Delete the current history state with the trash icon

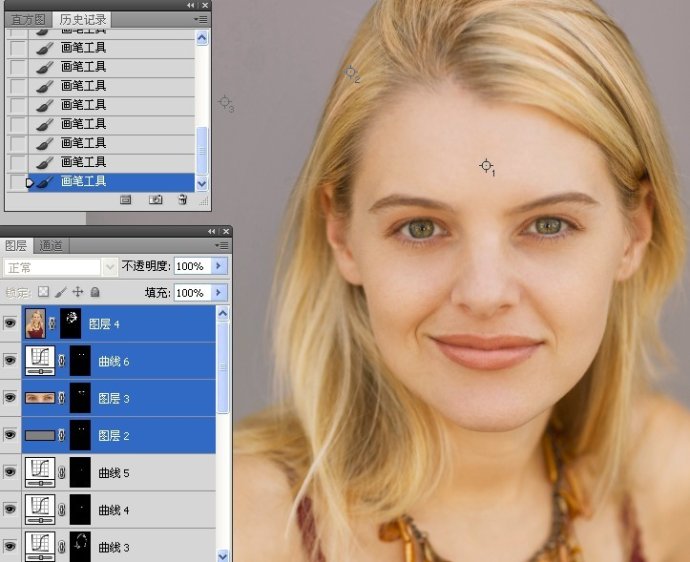coord(183,200)
